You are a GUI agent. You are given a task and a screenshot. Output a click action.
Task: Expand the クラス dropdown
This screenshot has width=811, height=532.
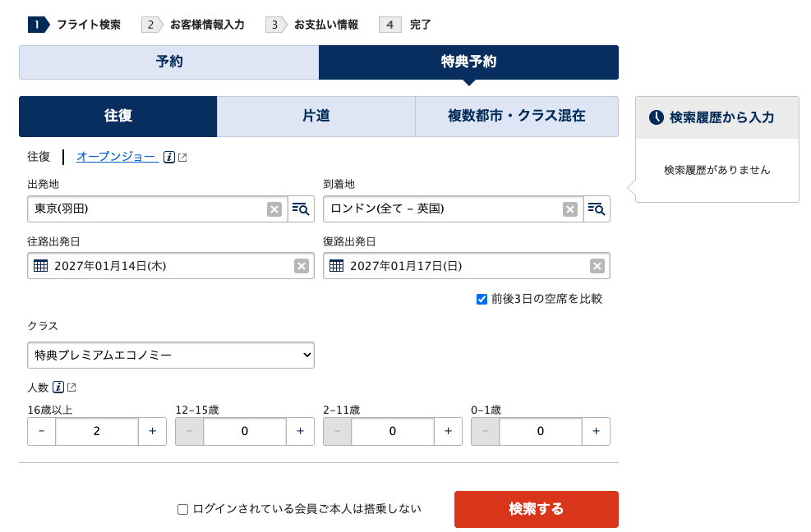click(x=171, y=355)
